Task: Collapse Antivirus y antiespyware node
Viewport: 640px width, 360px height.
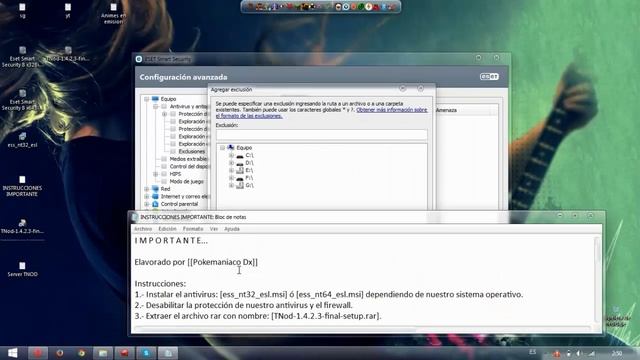Action: (156, 107)
